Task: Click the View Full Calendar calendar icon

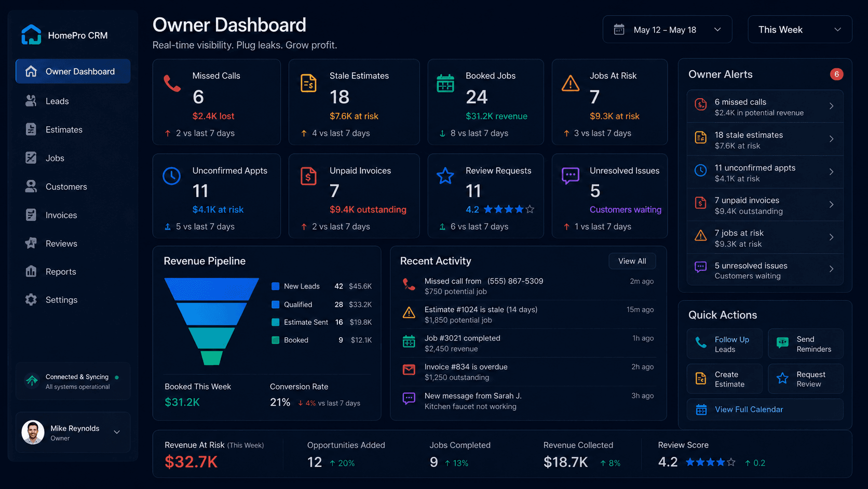Action: [x=701, y=409]
